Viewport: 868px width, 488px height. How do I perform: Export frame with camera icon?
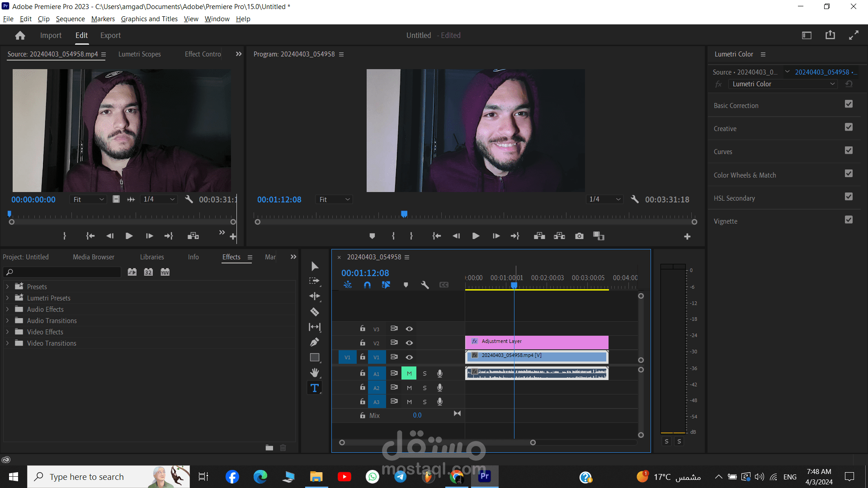coord(579,236)
